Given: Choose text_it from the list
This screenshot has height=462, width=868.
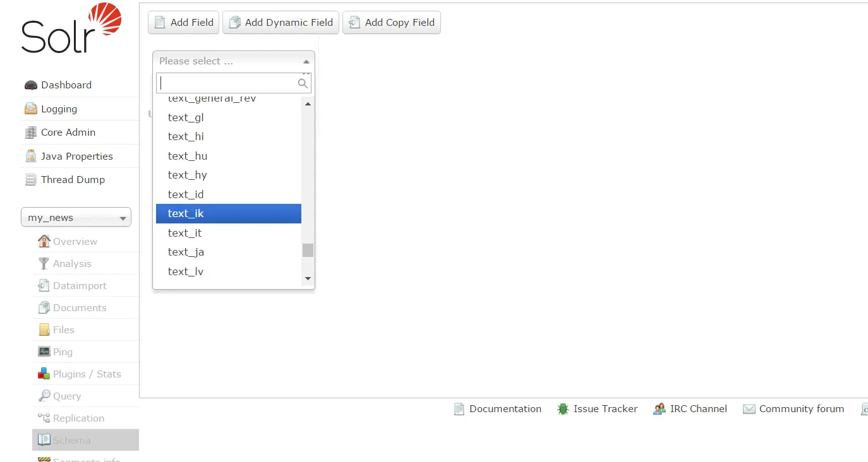Looking at the screenshot, I should point(229,233).
